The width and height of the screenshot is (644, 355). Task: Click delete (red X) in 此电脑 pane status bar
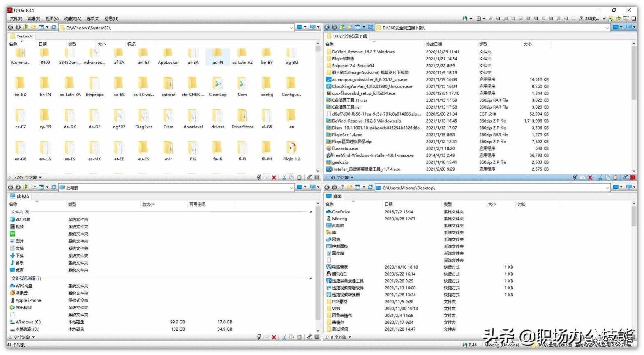click(x=274, y=337)
